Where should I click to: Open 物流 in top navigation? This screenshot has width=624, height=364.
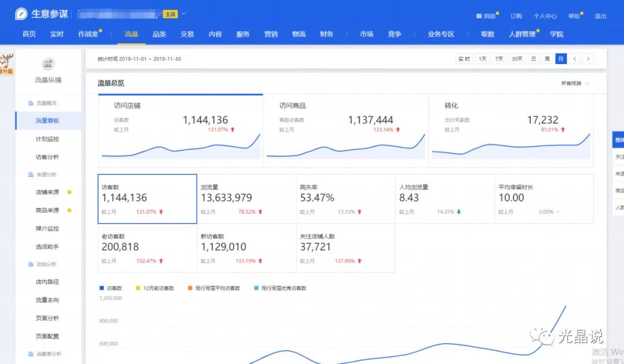tap(299, 34)
